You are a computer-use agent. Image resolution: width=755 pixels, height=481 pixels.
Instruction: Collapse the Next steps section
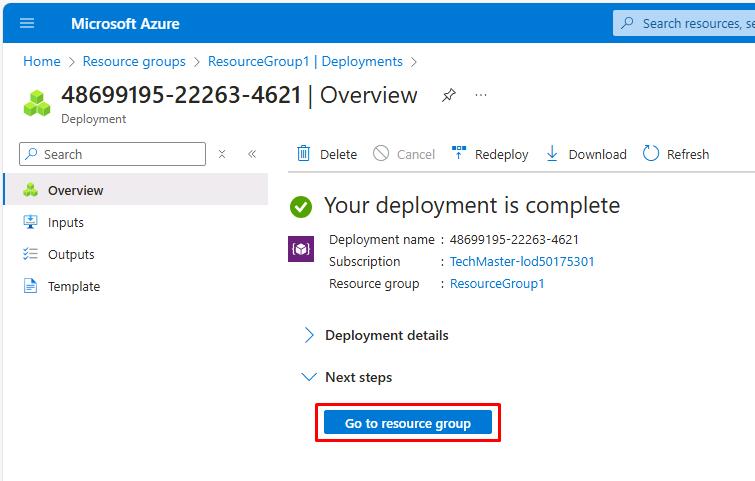[x=347, y=377]
